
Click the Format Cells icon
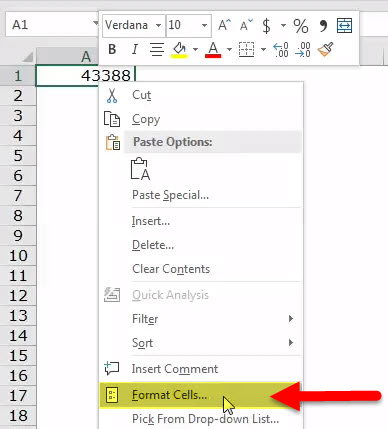pyautogui.click(x=112, y=395)
